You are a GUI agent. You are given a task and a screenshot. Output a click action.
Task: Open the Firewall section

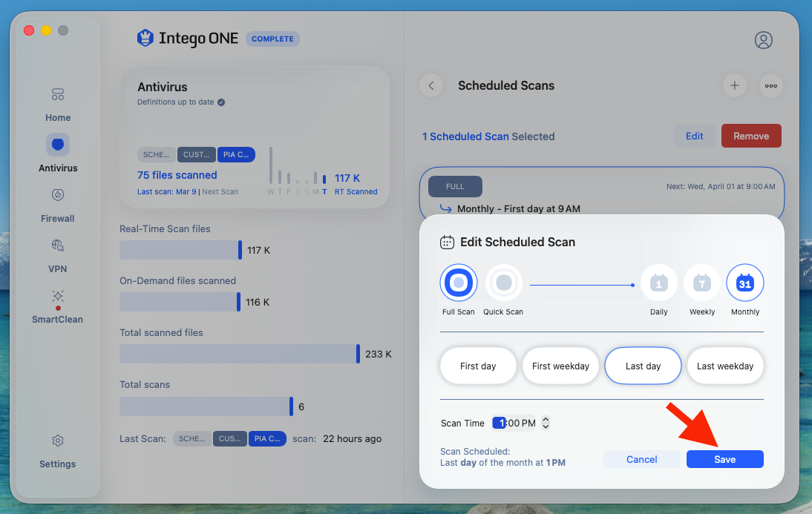(57, 206)
